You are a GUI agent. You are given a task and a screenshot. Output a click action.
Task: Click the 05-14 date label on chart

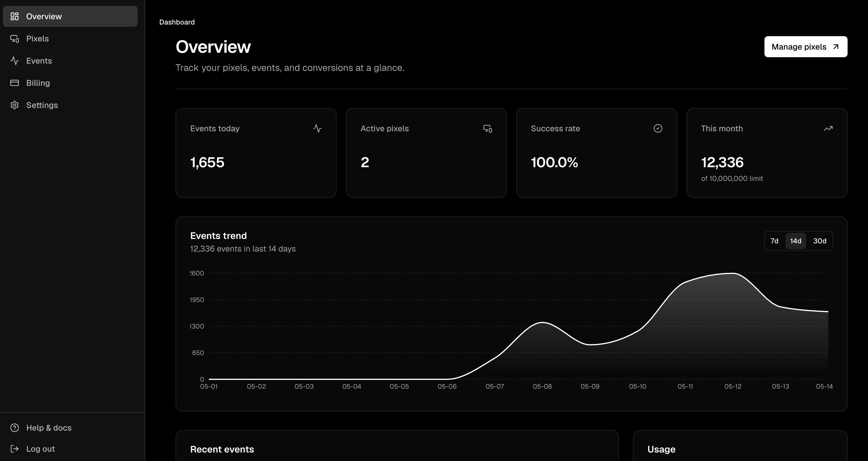[824, 386]
